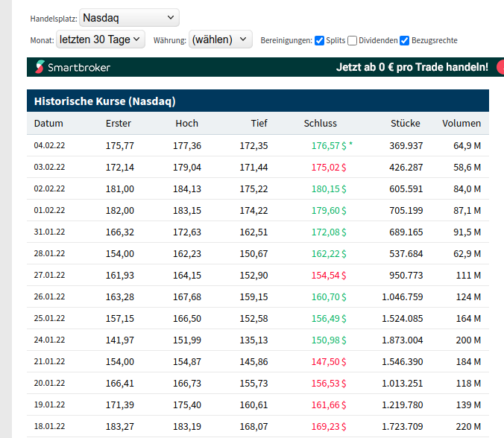
Task: Uncheck the Bezugsrechte checkbox
Action: (404, 40)
